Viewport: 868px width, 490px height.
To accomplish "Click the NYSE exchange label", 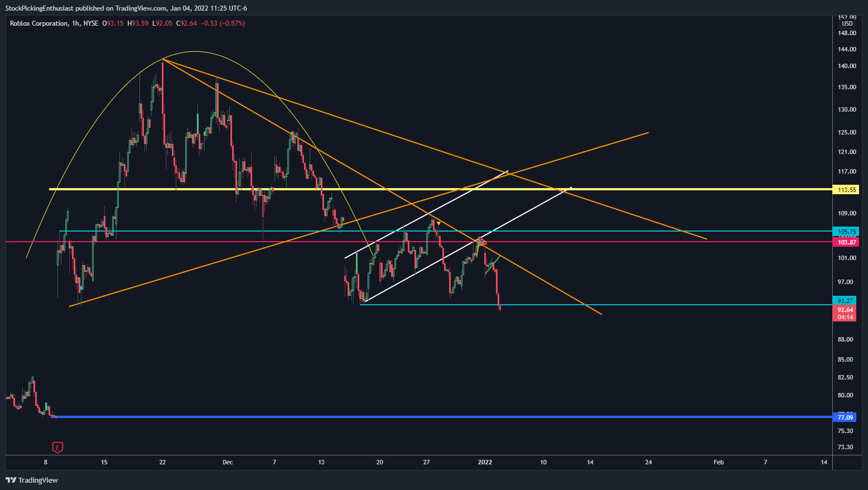I will [90, 23].
